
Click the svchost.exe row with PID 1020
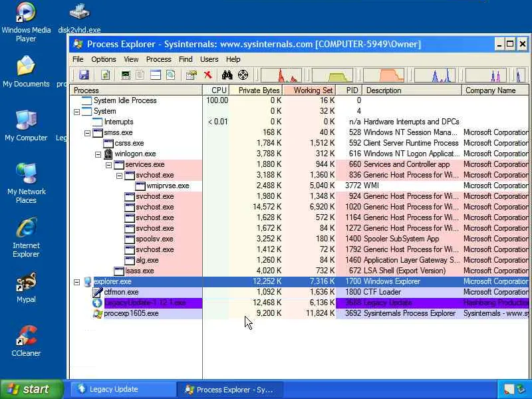pyautogui.click(x=299, y=207)
